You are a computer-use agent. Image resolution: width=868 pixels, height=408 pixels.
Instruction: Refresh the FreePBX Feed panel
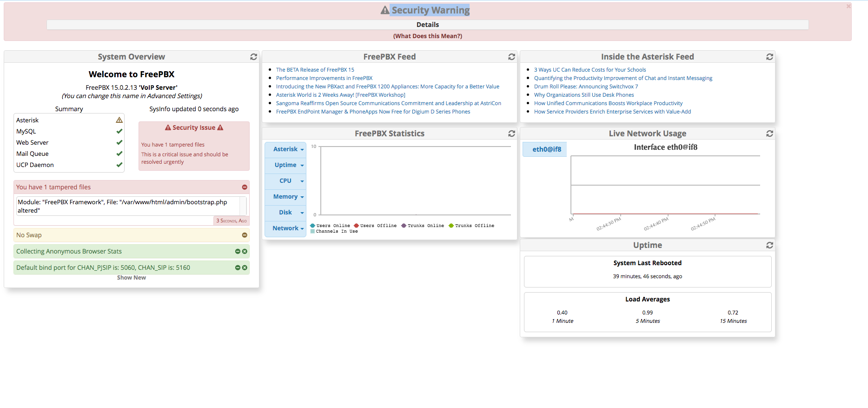[511, 57]
